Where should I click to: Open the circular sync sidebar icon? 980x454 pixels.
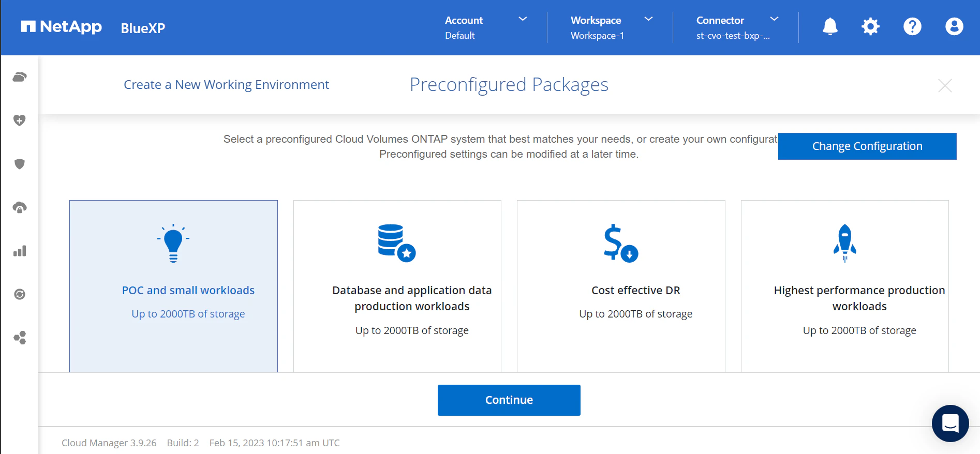pos(20,294)
